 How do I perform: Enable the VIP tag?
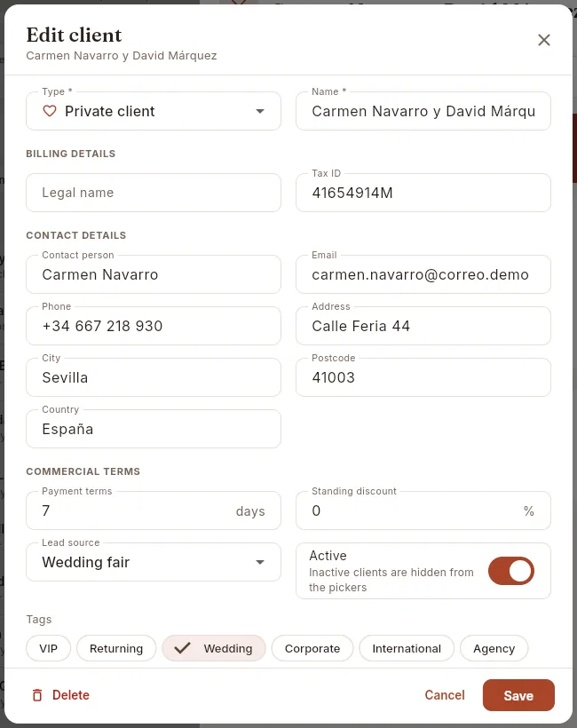click(x=48, y=648)
